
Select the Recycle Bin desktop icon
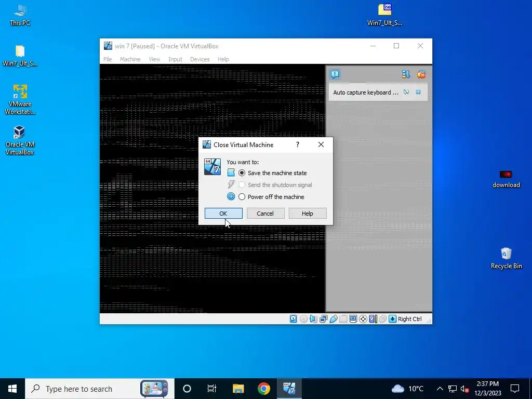pyautogui.click(x=506, y=258)
